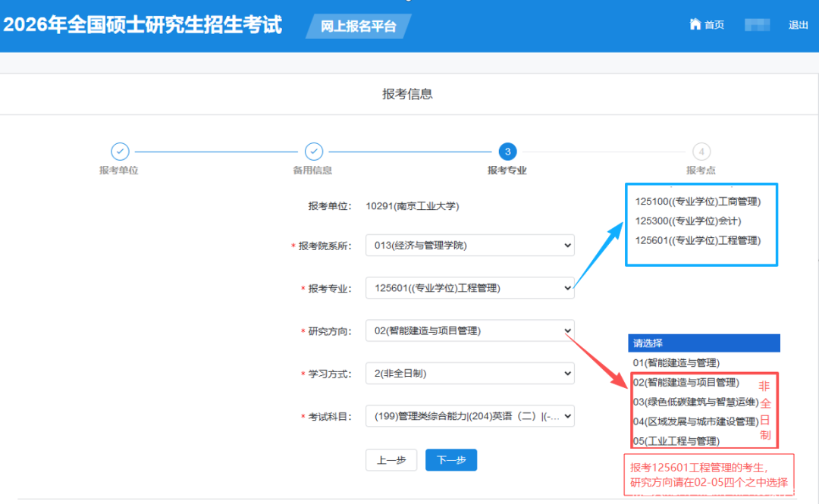Screen dimensions: 819x504
Task: Open the 网上报名平台 banner tab
Action: pyautogui.click(x=358, y=26)
